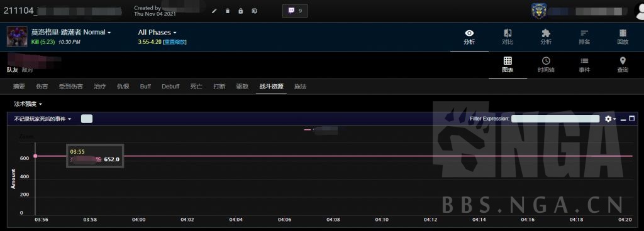Switch to 图表 table view
The image size is (644, 231).
pos(508,65)
